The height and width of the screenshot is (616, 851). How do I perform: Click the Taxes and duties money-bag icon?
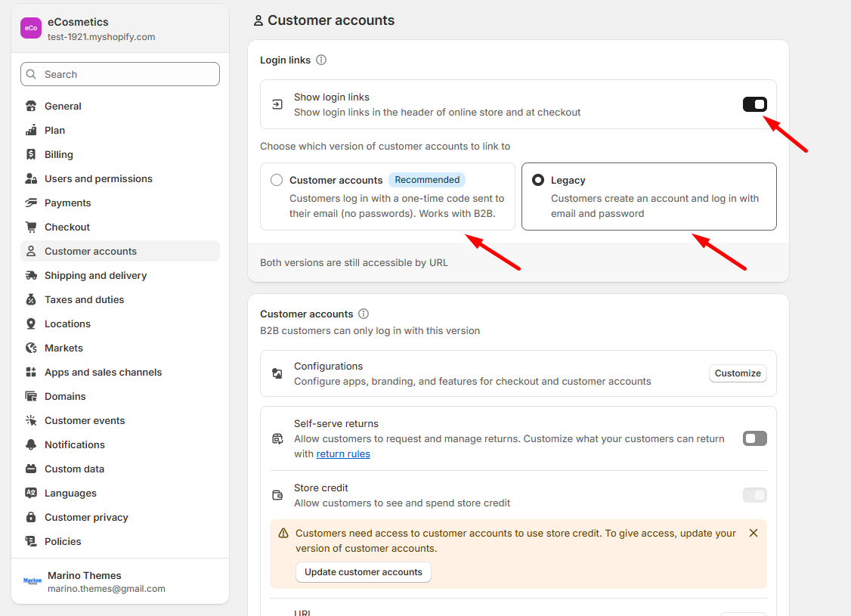coord(31,299)
